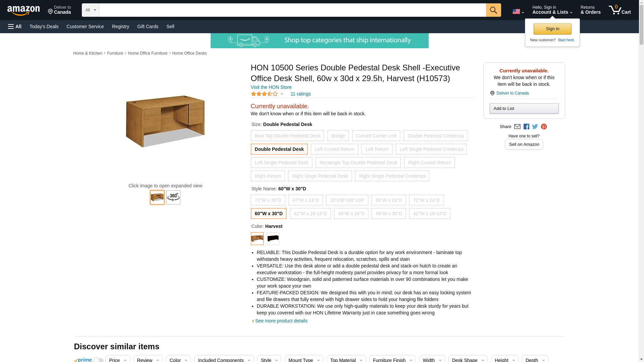Click the search magnifier button

click(493, 10)
